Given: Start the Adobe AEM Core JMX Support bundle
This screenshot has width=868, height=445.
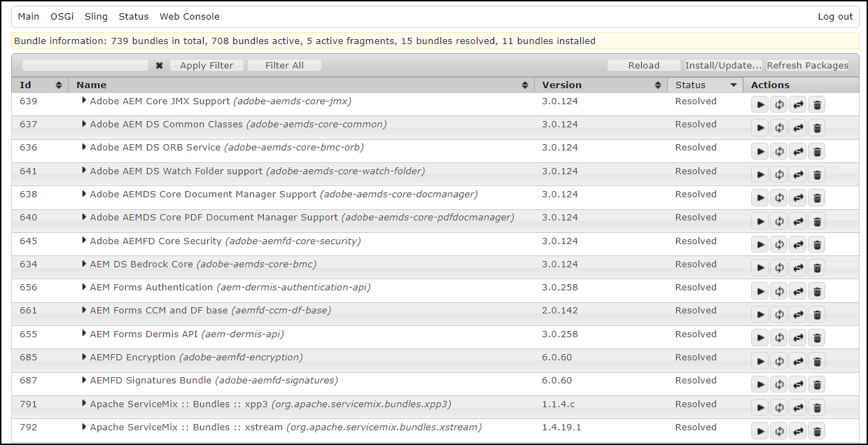Looking at the screenshot, I should pos(759,105).
